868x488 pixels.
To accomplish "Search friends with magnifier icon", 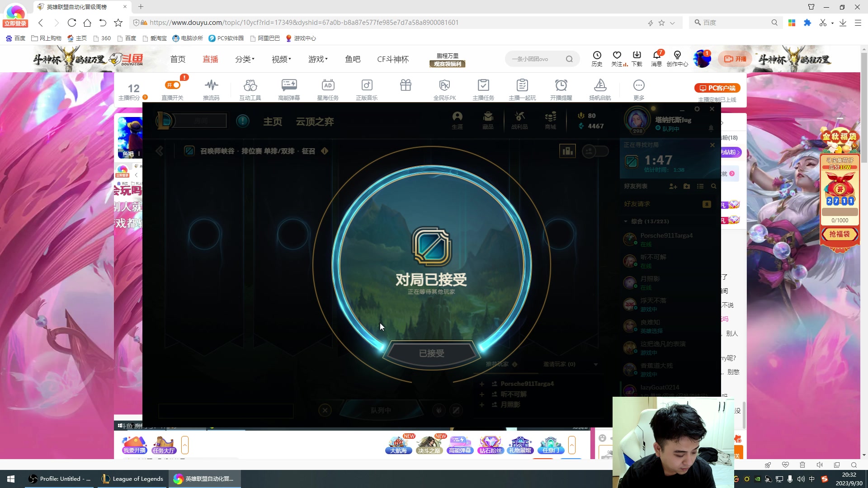I will point(714,186).
